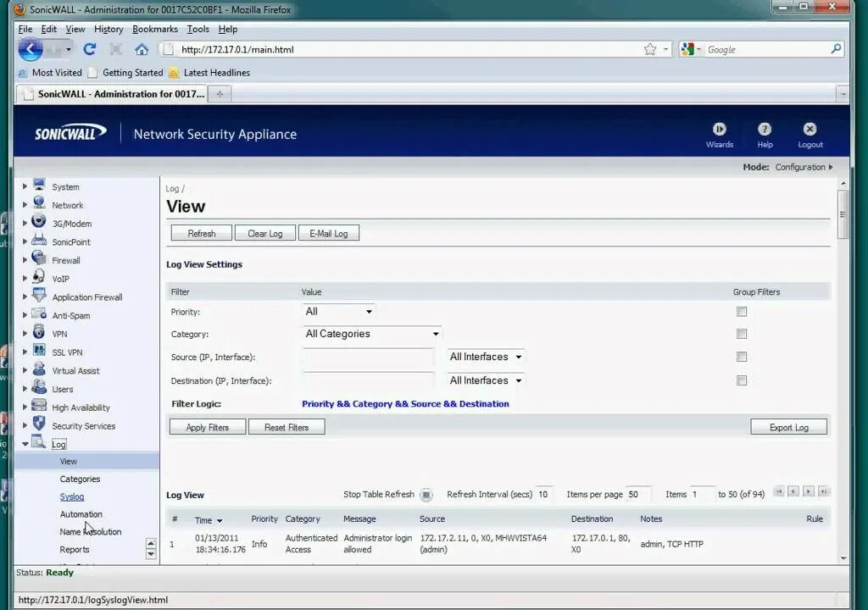Open a new tab with plus button

[220, 94]
